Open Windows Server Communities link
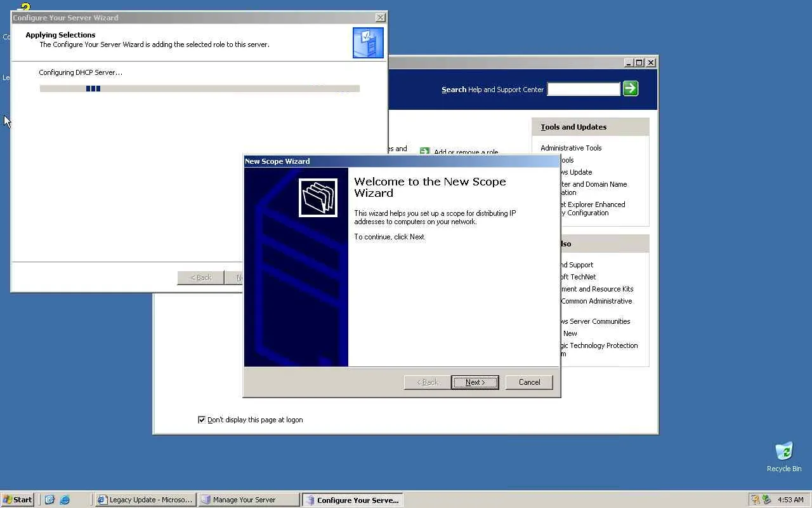Image resolution: width=812 pixels, height=508 pixels. point(595,321)
